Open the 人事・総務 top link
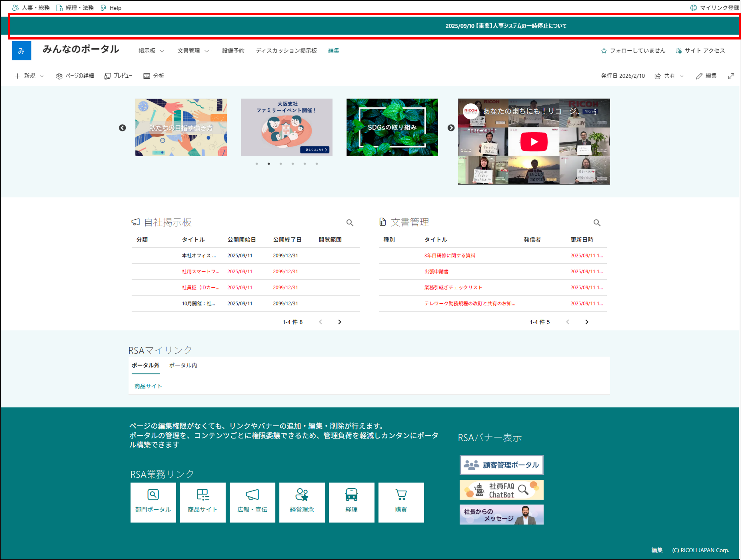741x560 pixels. coord(31,8)
